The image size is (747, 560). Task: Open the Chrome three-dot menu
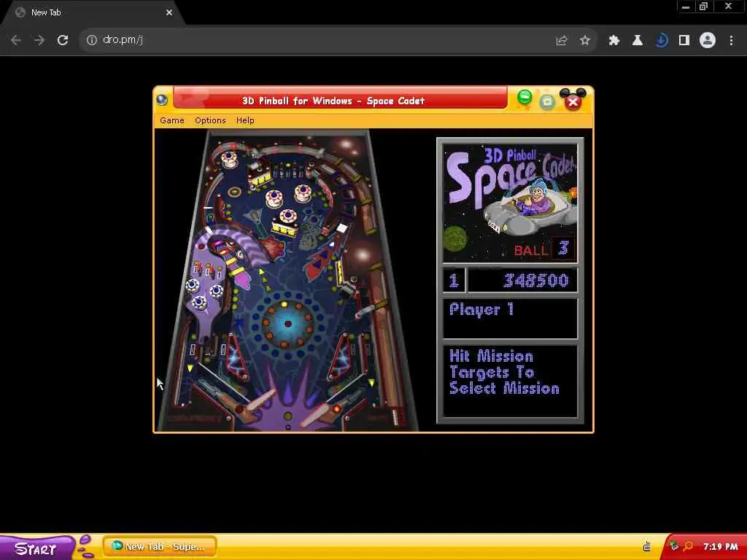(x=731, y=41)
